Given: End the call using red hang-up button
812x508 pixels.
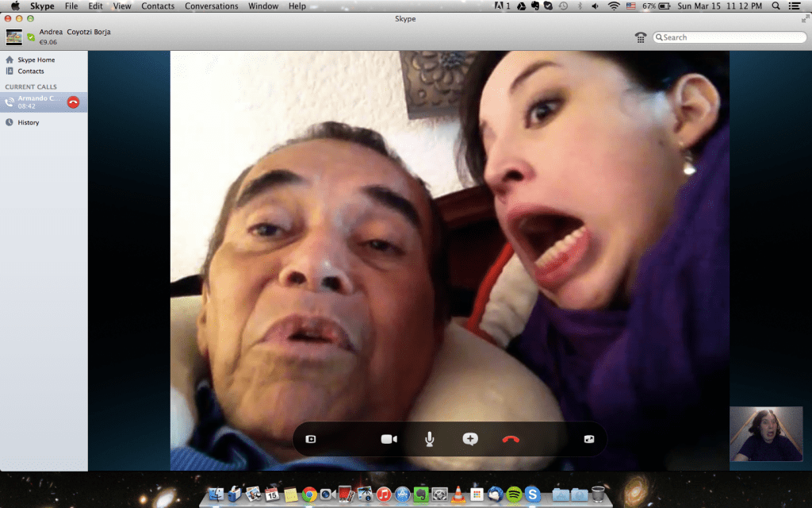Looking at the screenshot, I should coord(511,439).
